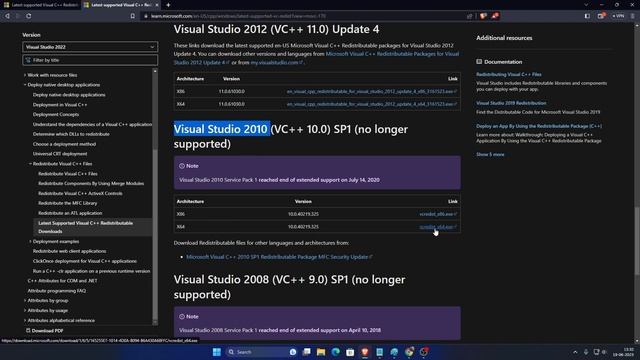The width and height of the screenshot is (640, 360).
Task: Open Redistributing Visual C++ Files resource
Action: click(x=509, y=74)
